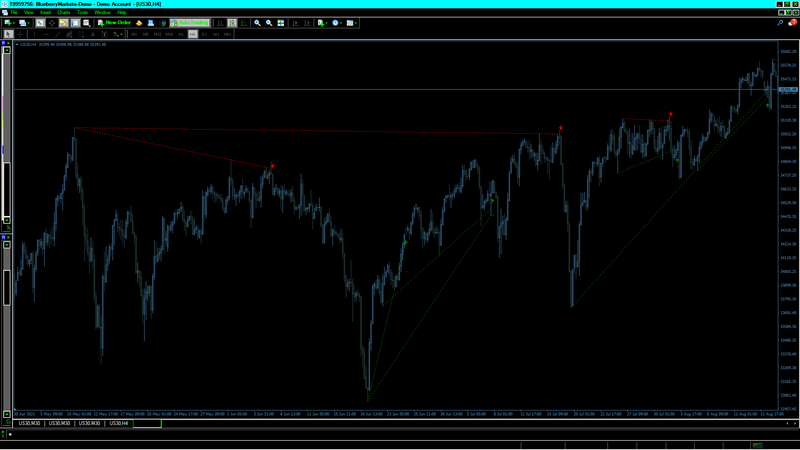
Task: Open the notifications chat icon
Action: [x=792, y=23]
